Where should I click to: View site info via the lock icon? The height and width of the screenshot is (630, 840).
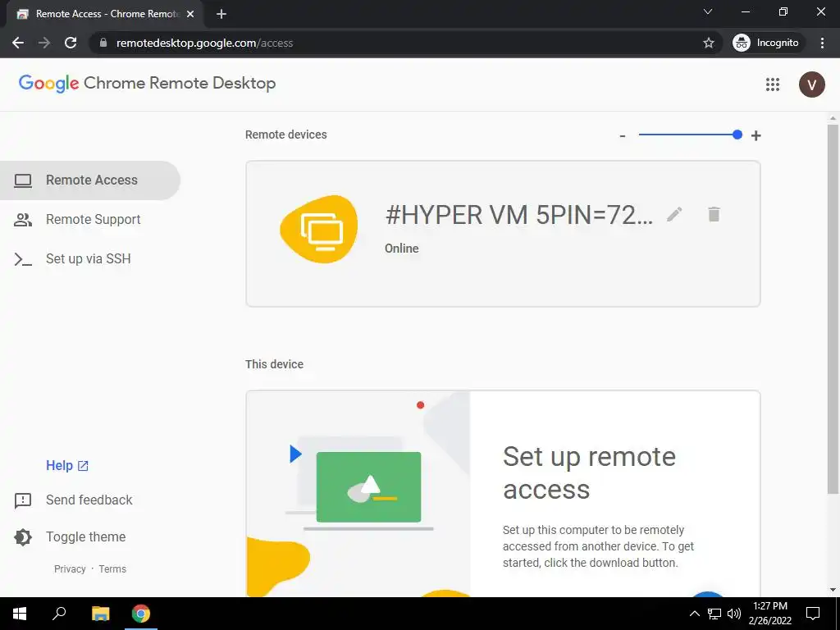coord(103,43)
